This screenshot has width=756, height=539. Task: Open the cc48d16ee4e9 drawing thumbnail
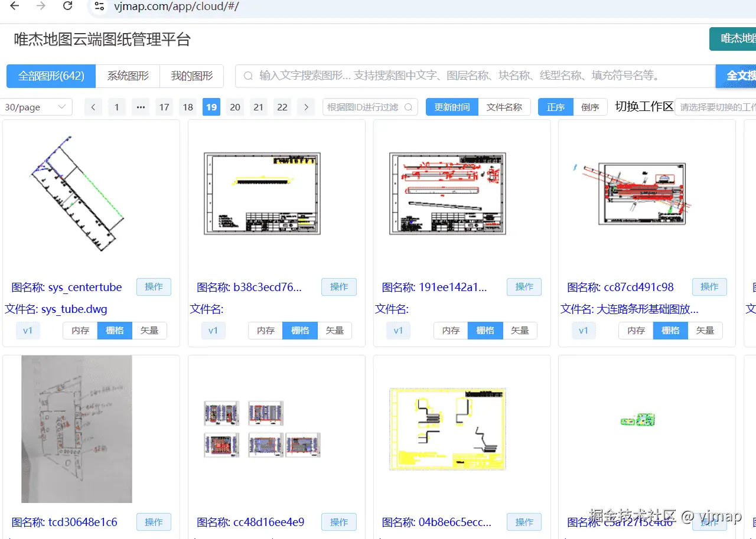(x=262, y=429)
